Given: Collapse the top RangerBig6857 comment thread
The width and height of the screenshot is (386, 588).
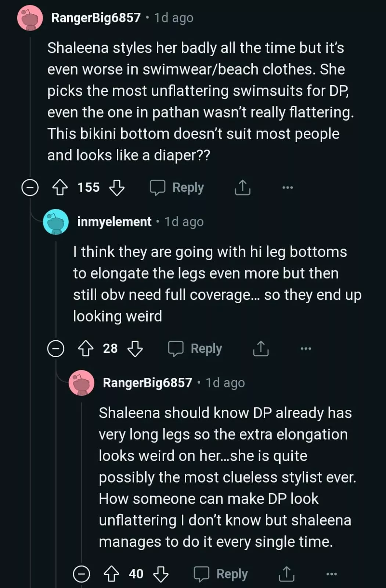Looking at the screenshot, I should pyautogui.click(x=30, y=187).
